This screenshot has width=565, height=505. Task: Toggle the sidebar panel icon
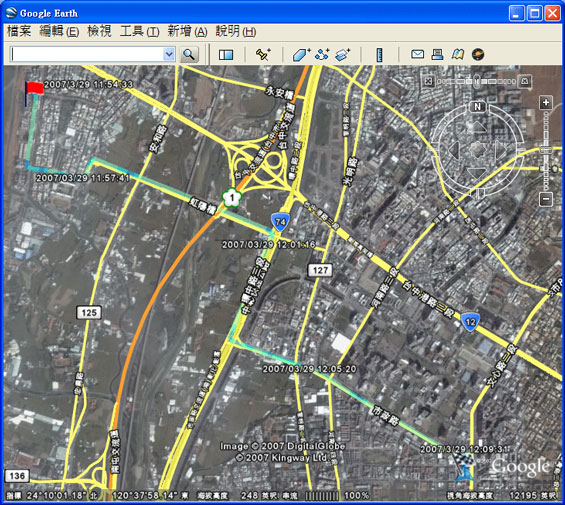point(226,55)
